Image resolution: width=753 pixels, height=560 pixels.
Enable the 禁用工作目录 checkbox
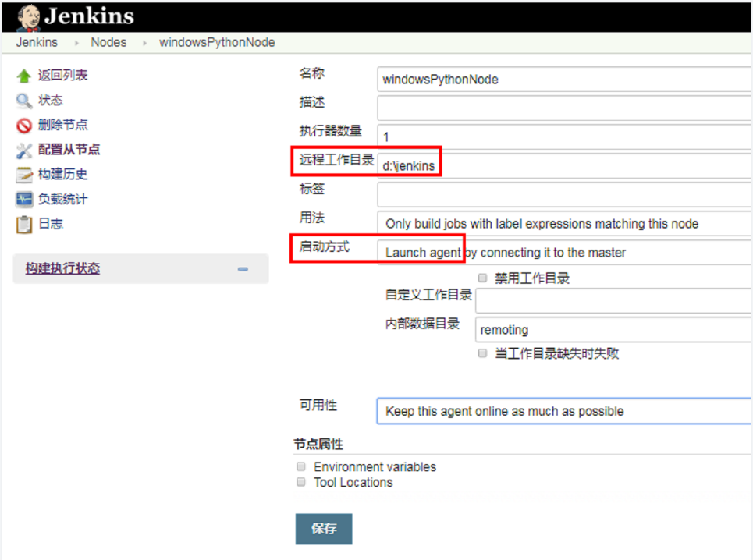(x=483, y=278)
